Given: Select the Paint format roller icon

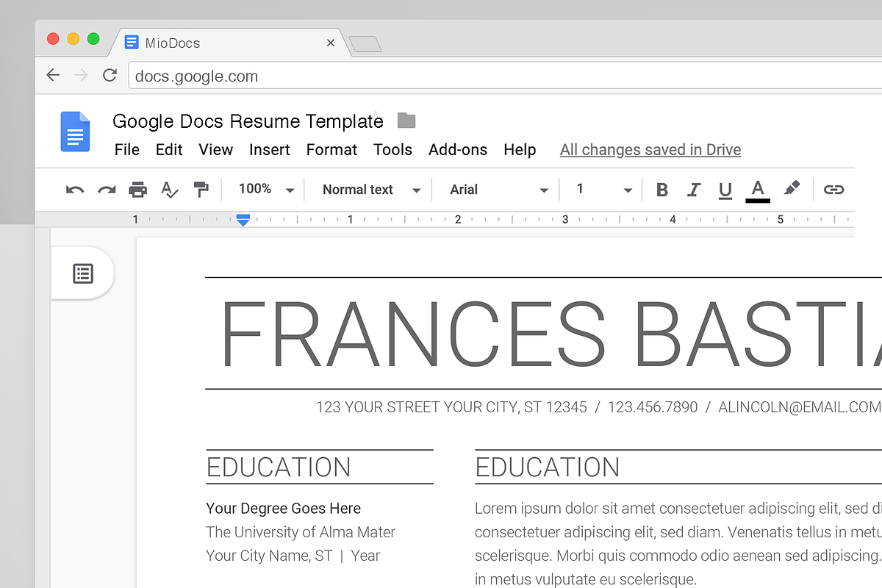Looking at the screenshot, I should click(x=201, y=190).
